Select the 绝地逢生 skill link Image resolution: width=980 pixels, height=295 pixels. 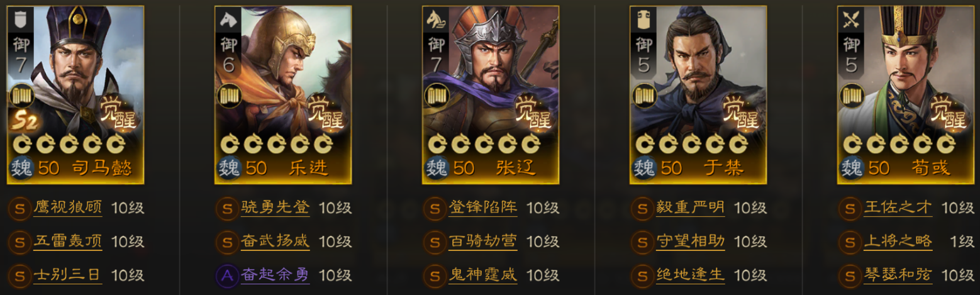(690, 275)
